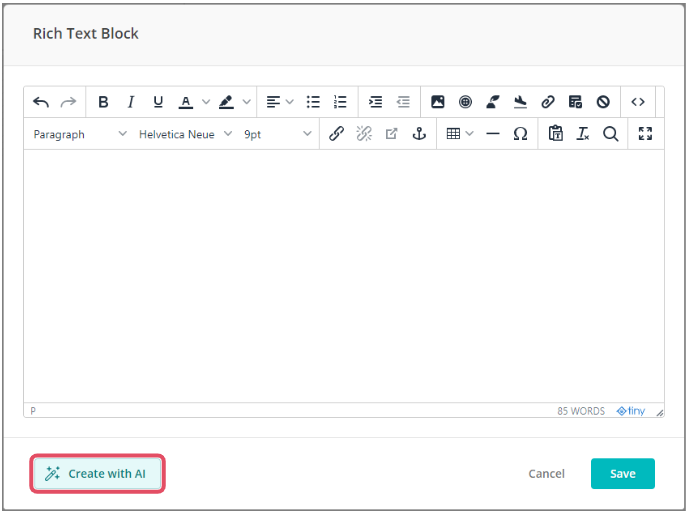Screen dimensions: 689x512
Task: Insert a bulleted list
Action: coord(313,102)
